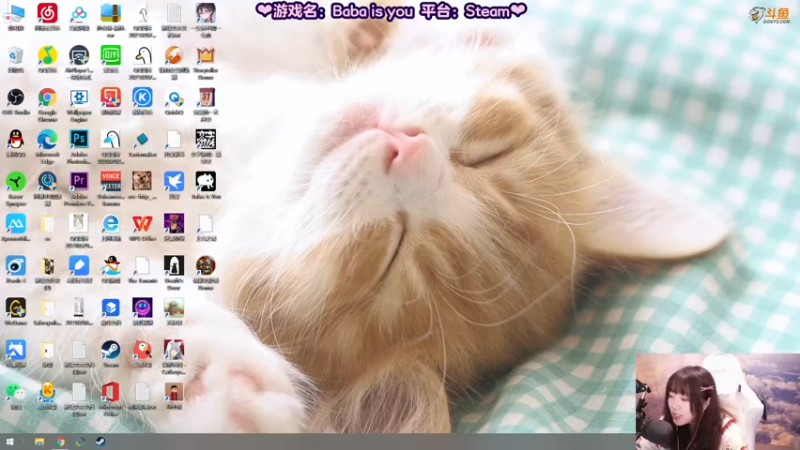Open the Recycle Bin icon
Screen dimensions: 800x450
pyautogui.click(x=16, y=56)
